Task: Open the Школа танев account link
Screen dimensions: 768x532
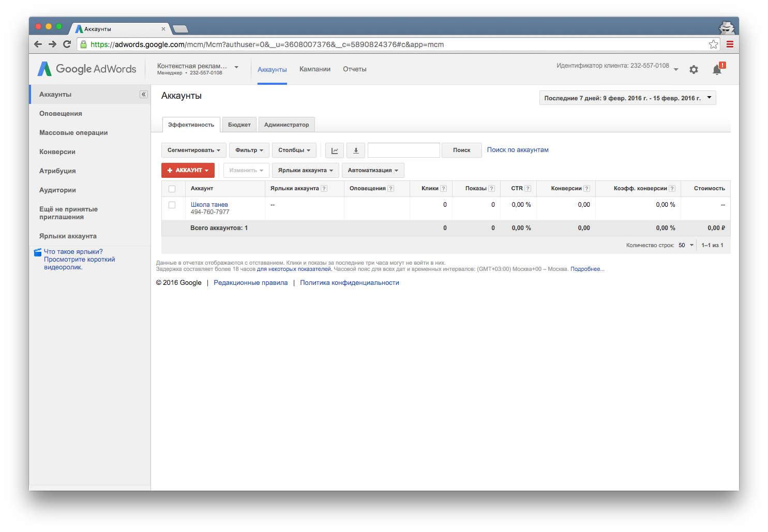Action: pyautogui.click(x=209, y=205)
